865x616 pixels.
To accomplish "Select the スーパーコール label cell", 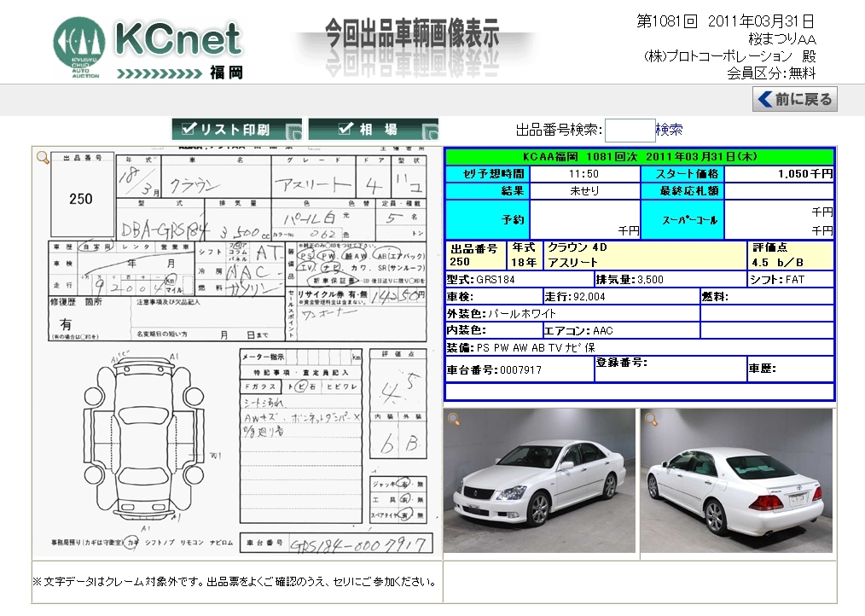I will coord(682,219).
